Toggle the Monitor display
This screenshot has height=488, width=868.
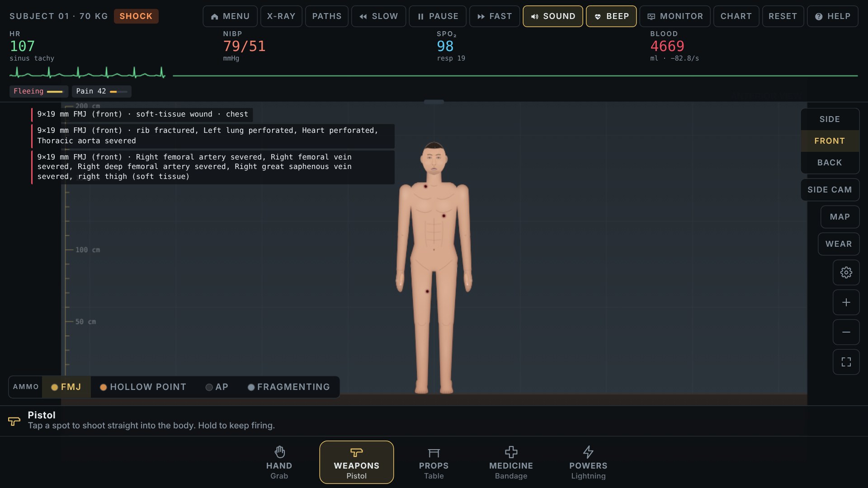[x=675, y=16]
